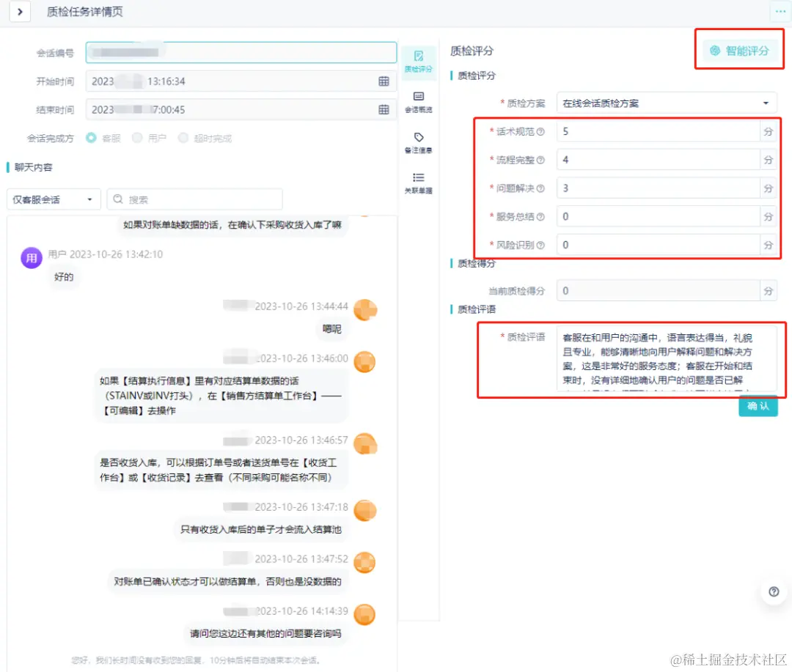The image size is (792, 672).
Task: Click the 会话编号 input field
Action: coord(241,53)
